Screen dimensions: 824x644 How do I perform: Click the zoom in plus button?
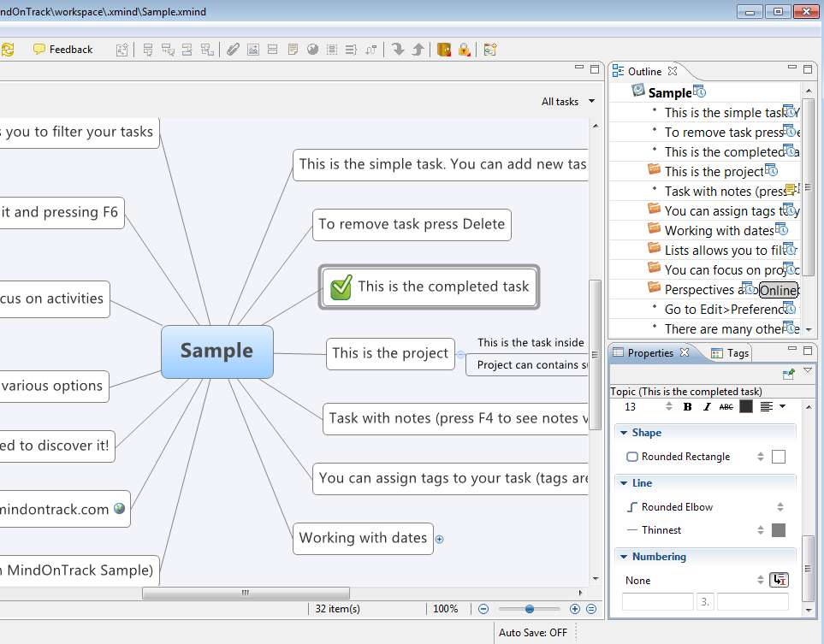click(x=574, y=609)
